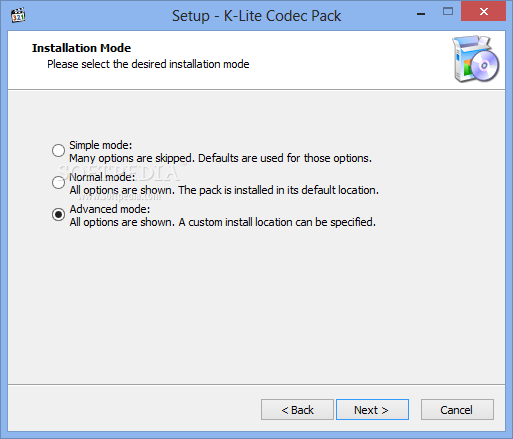Image resolution: width=513 pixels, height=439 pixels.
Task: Click the software box with disc icon
Action: click(x=476, y=59)
